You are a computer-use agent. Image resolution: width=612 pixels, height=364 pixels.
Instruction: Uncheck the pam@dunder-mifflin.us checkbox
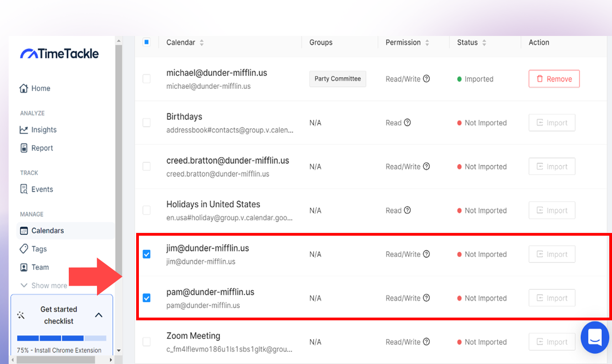(147, 298)
